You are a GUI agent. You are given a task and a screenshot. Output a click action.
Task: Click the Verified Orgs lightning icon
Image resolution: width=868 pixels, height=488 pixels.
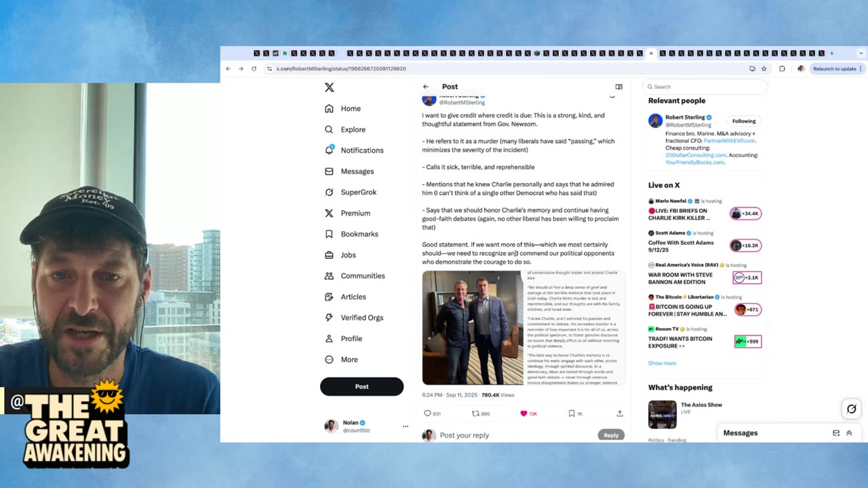[329, 317]
